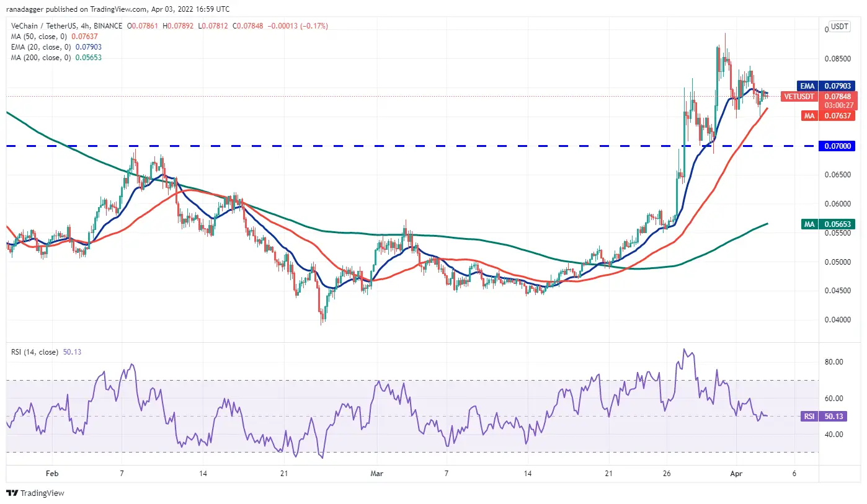This screenshot has width=867, height=504.
Task: Click the blue EMA tag on price axis
Action: tap(808, 86)
